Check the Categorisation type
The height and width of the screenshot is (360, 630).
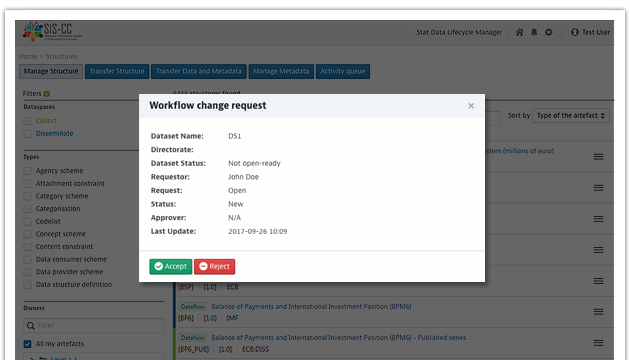pos(27,209)
